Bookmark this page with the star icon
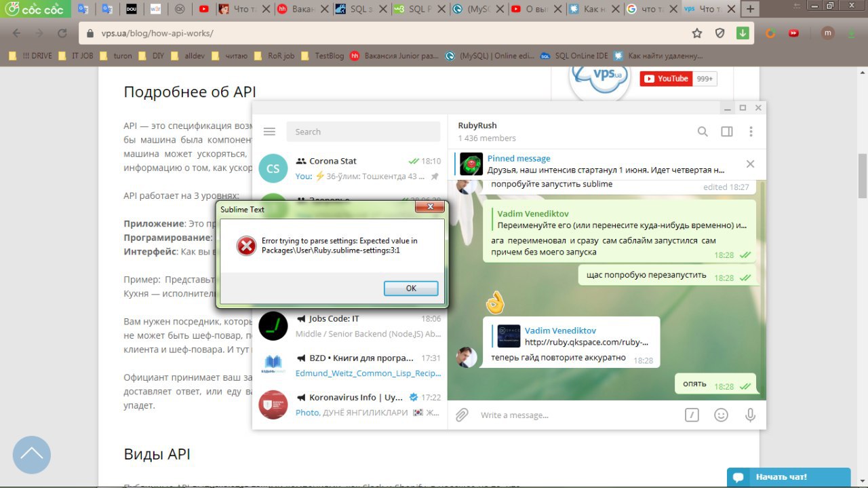Viewport: 868px width, 488px height. (x=697, y=33)
